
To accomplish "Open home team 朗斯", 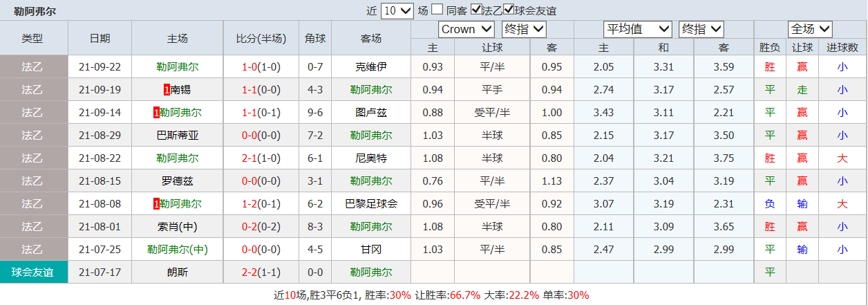I will tap(178, 272).
